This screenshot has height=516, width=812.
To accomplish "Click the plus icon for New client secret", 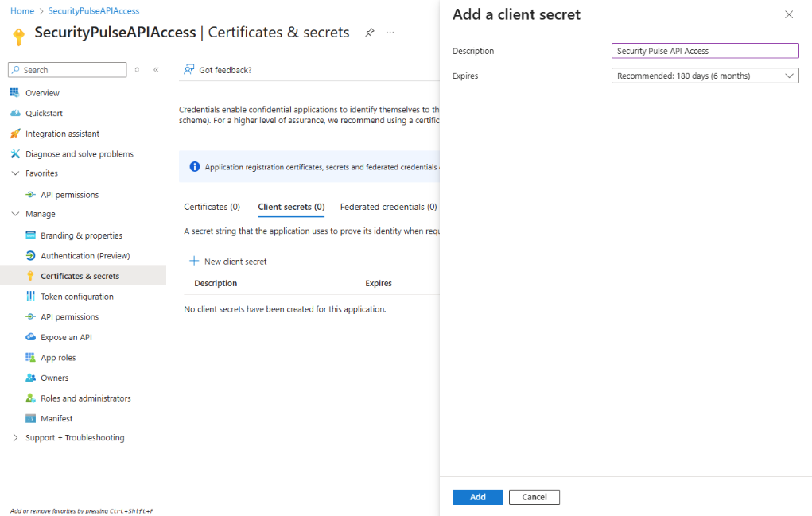I will click(x=194, y=261).
